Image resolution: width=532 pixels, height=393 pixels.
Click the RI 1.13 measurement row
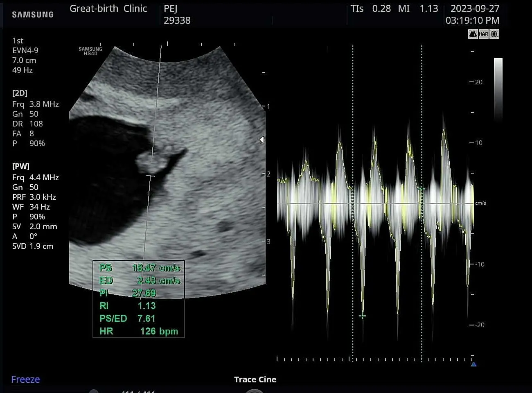128,306
